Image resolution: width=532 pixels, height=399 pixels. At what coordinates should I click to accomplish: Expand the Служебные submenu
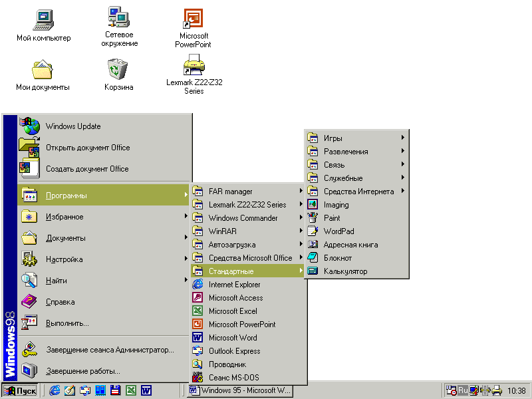(356, 178)
